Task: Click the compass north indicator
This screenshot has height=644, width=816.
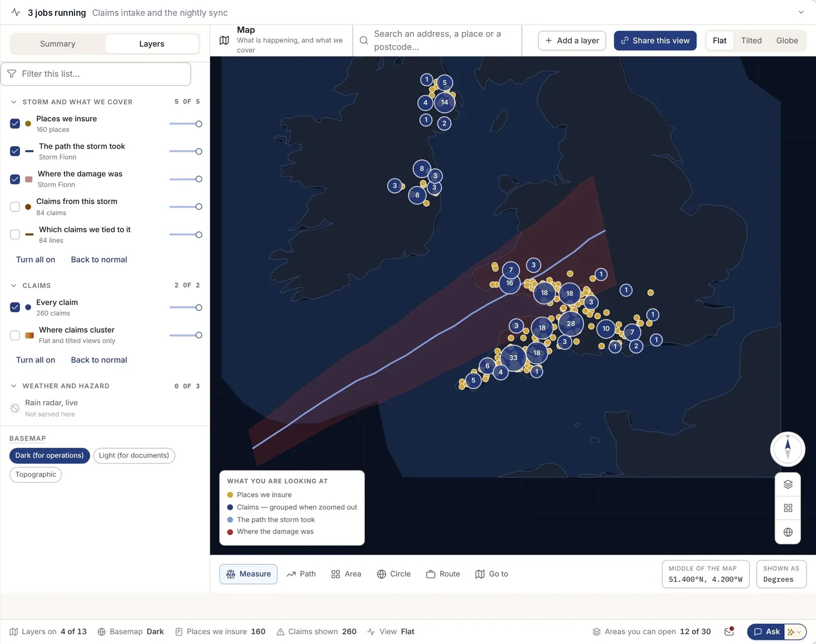Action: tap(787, 449)
